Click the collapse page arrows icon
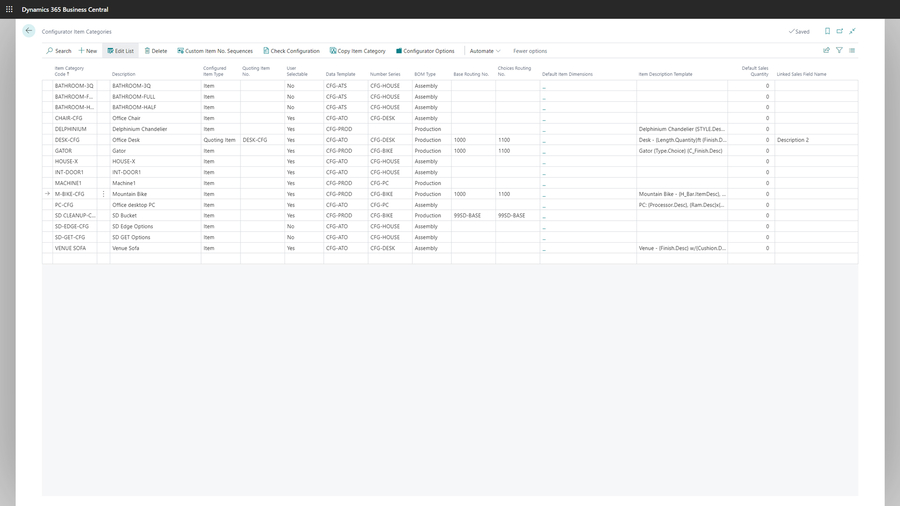Image resolution: width=900 pixels, height=506 pixels. tap(853, 31)
